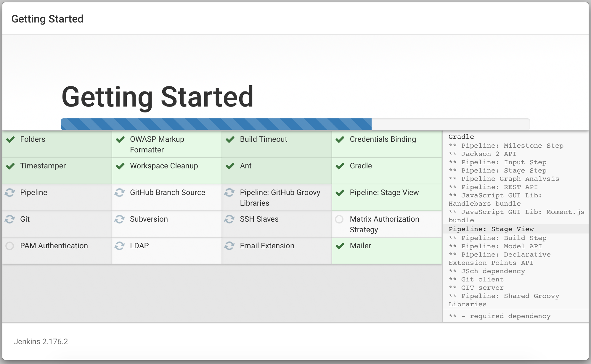Viewport: 591px width, 364px height.
Task: Click the green checkmark in the Gradle plugin cell
Action: 340,166
